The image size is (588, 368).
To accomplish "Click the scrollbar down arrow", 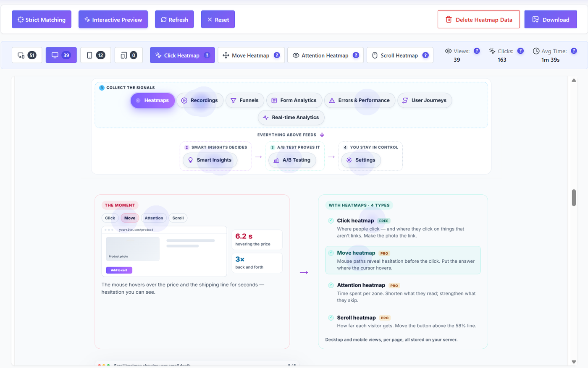I will [574, 362].
